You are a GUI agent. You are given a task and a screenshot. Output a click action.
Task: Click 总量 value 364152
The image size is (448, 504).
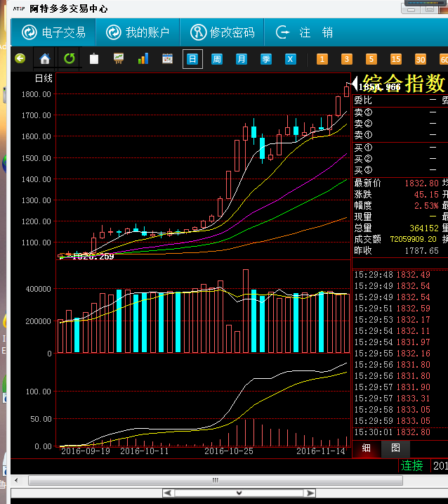(424, 228)
